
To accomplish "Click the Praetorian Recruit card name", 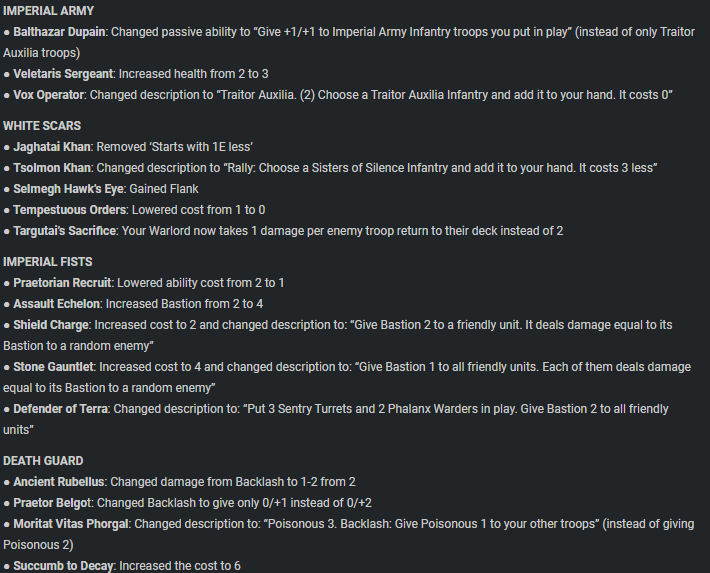I will [62, 283].
